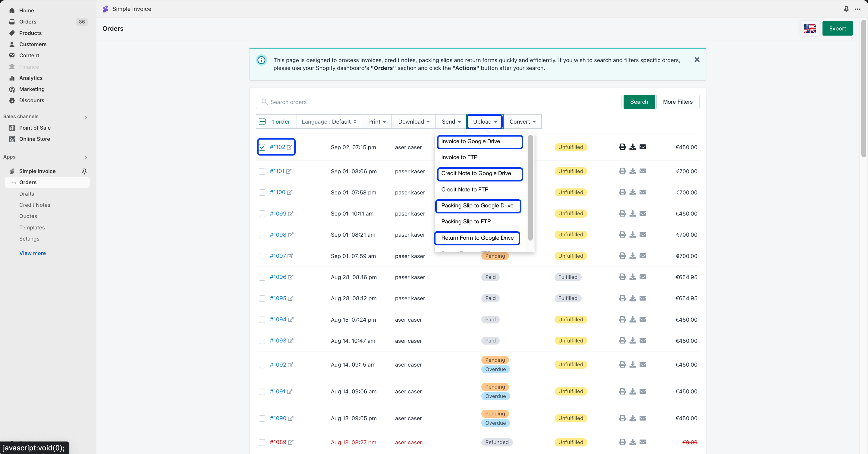The image size is (868, 454).
Task: Click the View more link
Action: 32,253
